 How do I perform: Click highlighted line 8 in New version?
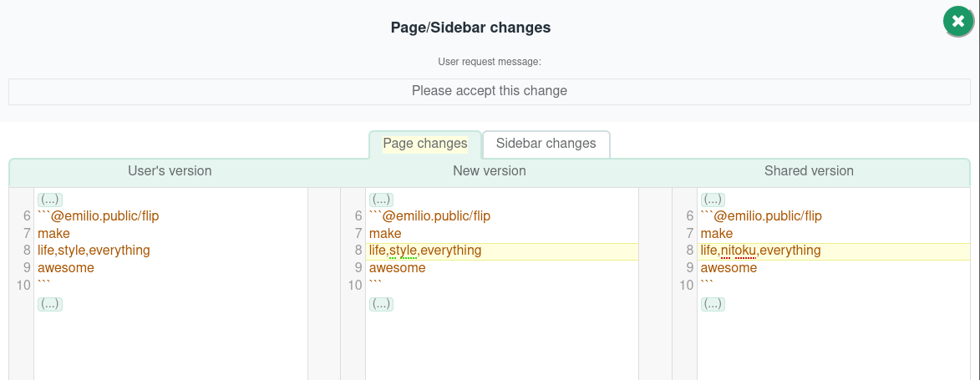tap(502, 251)
